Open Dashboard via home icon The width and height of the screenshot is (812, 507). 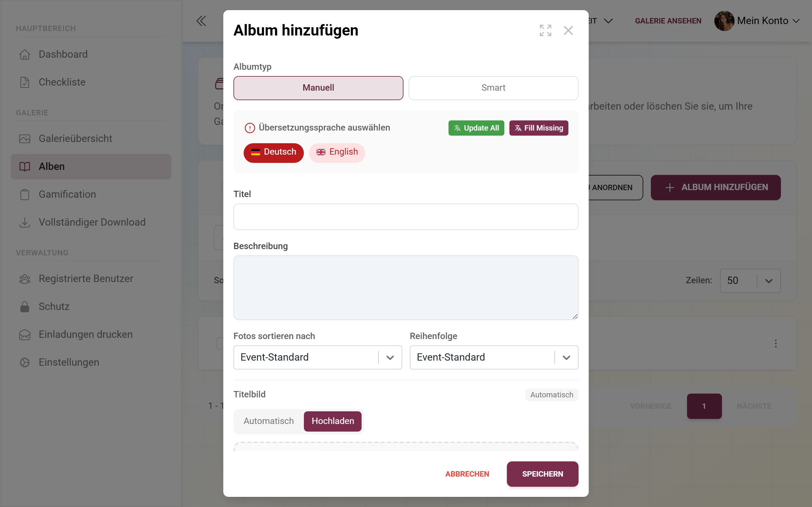pos(25,54)
